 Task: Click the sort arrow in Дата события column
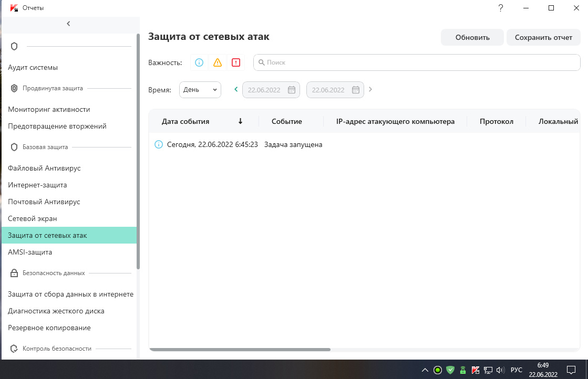pos(240,121)
